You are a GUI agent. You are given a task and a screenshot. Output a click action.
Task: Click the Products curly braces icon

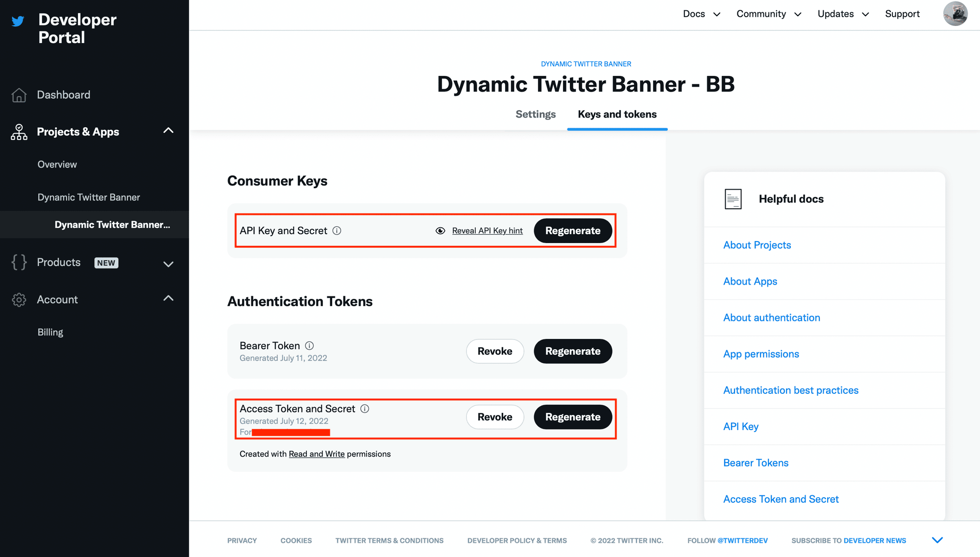19,263
